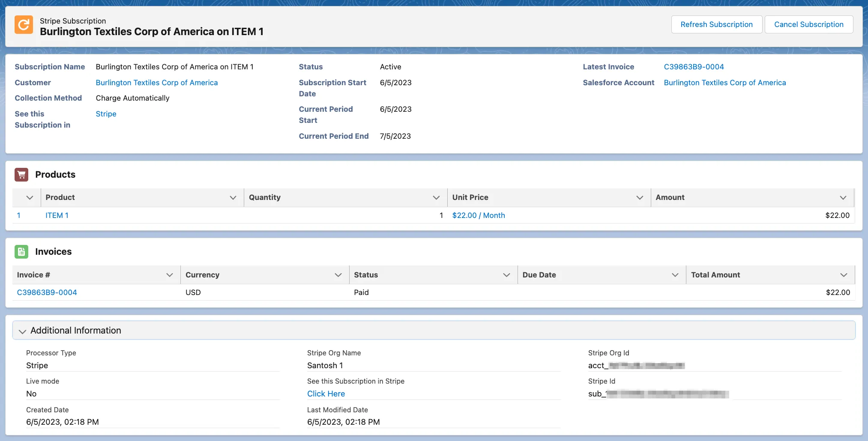The width and height of the screenshot is (868, 441).
Task: Open the Currency column dropdown chevron
Action: pyautogui.click(x=338, y=275)
